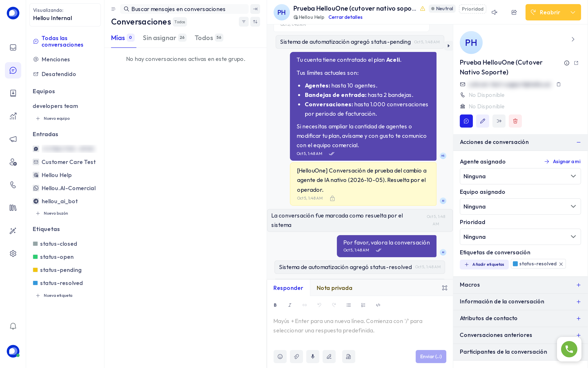Screen dimensions: 588x368
Task: Select the status-resolved blue label in sidebar
Action: (x=58, y=283)
